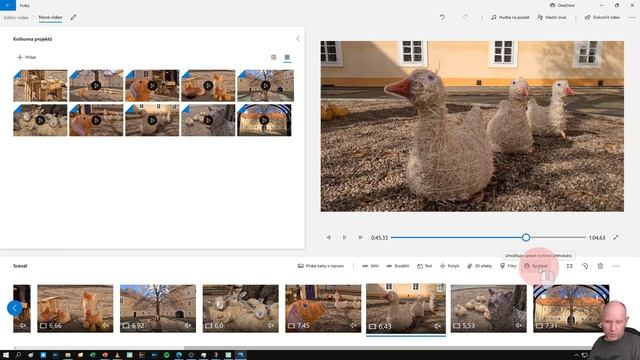Toggle mute on the 6.0 clip
640x360 pixels.
pyautogui.click(x=271, y=325)
